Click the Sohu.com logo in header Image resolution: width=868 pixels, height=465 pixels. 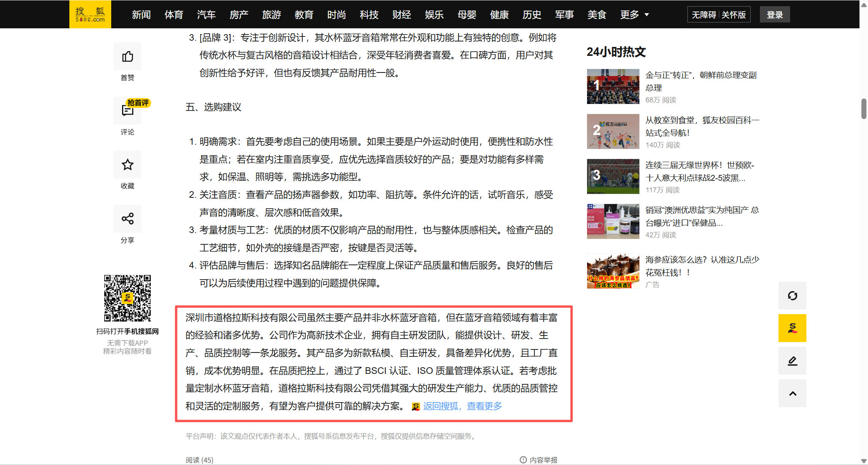(x=90, y=14)
